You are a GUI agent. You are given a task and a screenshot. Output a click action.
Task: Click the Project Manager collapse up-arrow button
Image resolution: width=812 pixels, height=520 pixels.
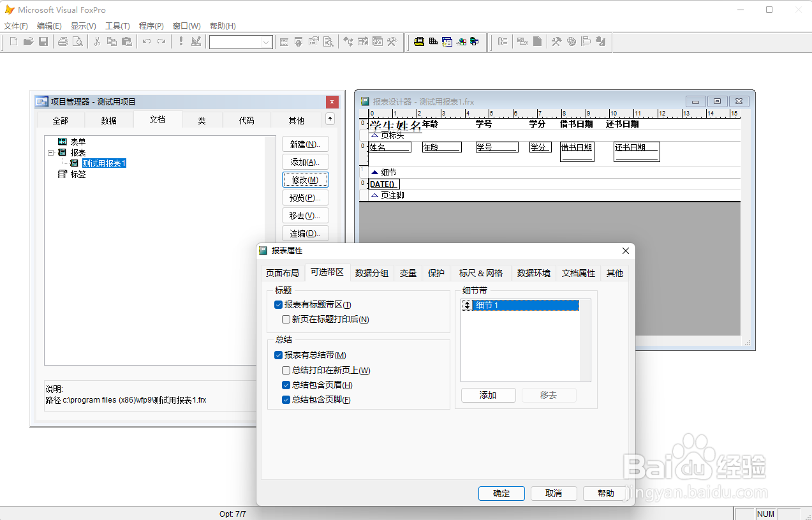tap(330, 119)
